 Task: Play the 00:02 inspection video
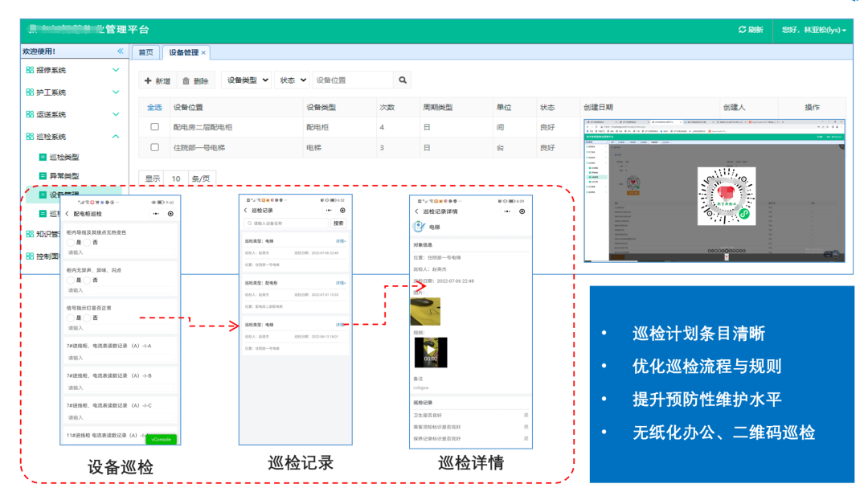coord(431,352)
